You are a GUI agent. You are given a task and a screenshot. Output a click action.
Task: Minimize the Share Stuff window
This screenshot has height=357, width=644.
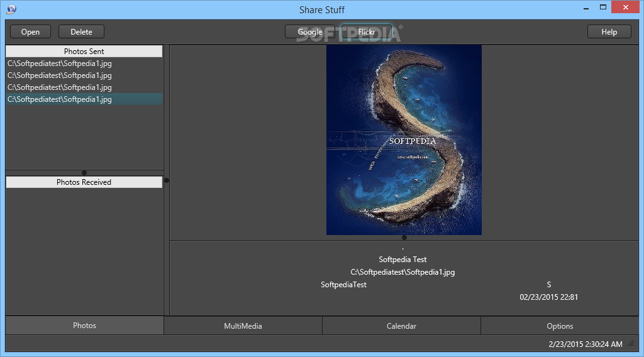[586, 8]
